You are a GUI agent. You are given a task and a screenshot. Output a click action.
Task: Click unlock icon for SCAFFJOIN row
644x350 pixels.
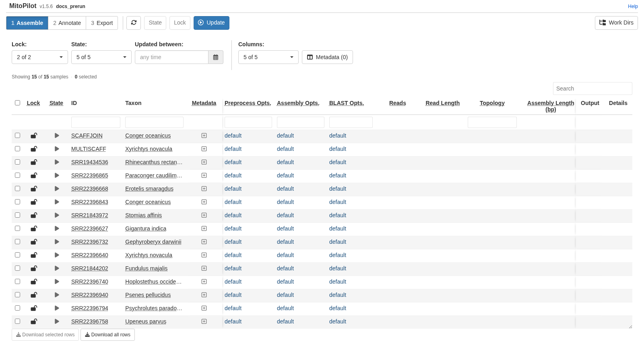(34, 136)
